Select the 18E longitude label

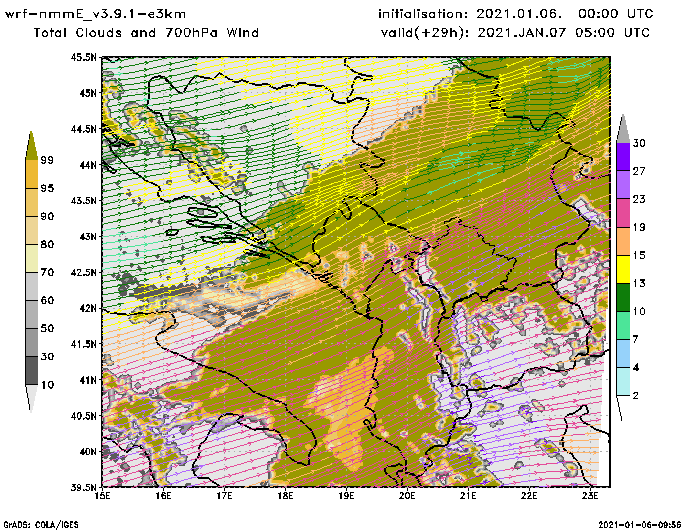point(285,496)
